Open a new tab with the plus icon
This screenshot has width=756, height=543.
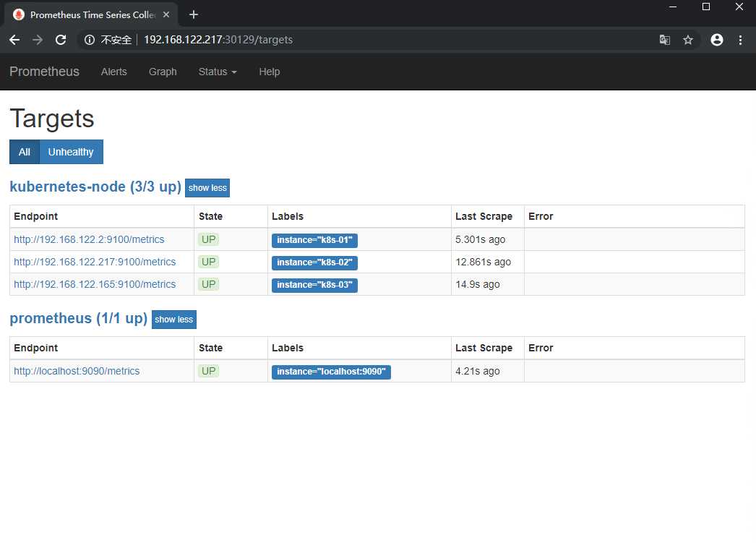pos(194,14)
